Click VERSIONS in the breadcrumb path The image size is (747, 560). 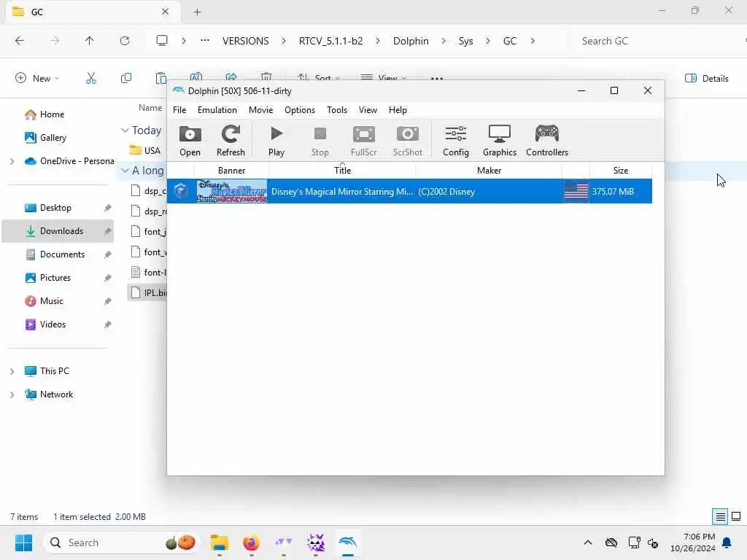tap(245, 41)
